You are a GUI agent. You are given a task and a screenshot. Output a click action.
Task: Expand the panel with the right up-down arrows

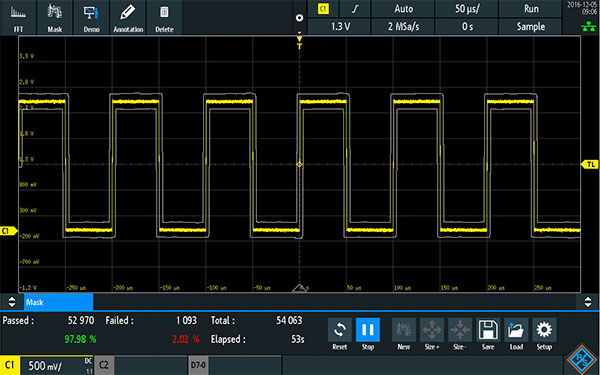pyautogui.click(x=588, y=302)
